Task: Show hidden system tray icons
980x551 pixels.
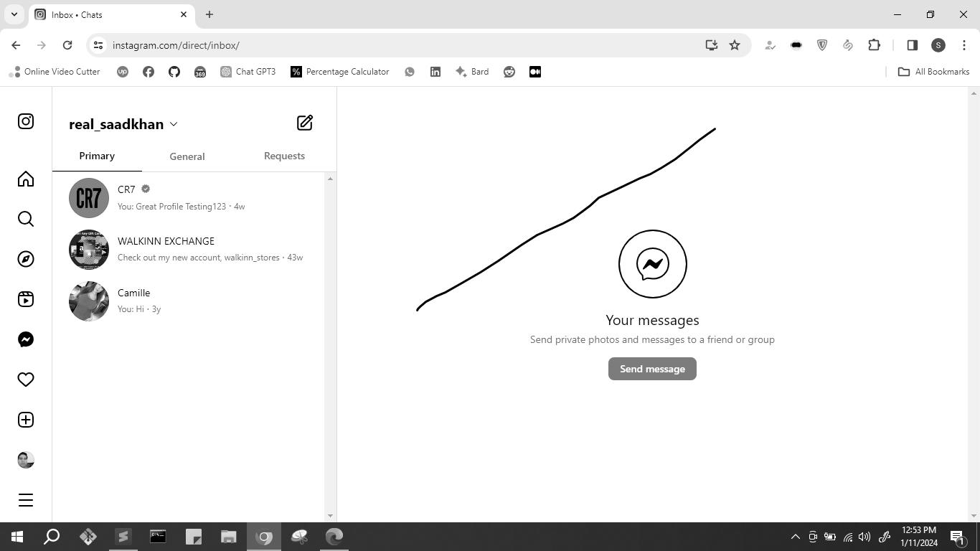Action: point(795,537)
